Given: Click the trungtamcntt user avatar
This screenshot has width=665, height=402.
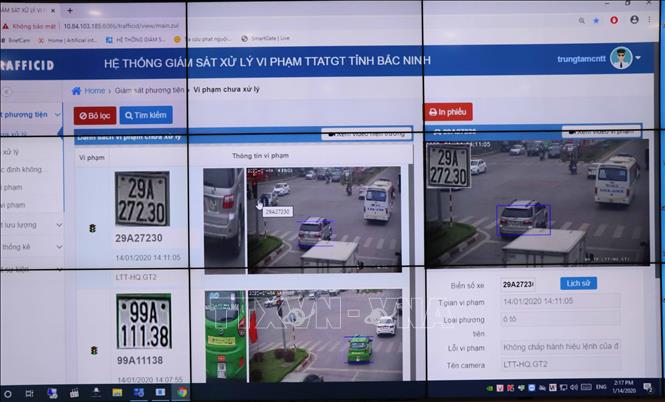Looking at the screenshot, I should tap(621, 58).
